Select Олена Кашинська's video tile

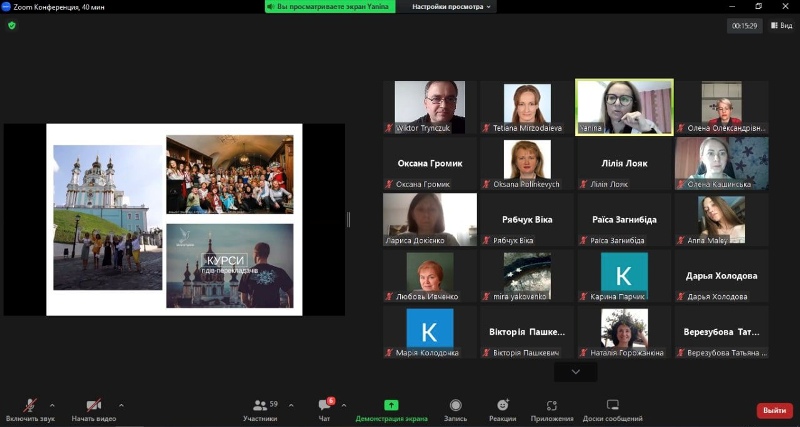[721, 163]
